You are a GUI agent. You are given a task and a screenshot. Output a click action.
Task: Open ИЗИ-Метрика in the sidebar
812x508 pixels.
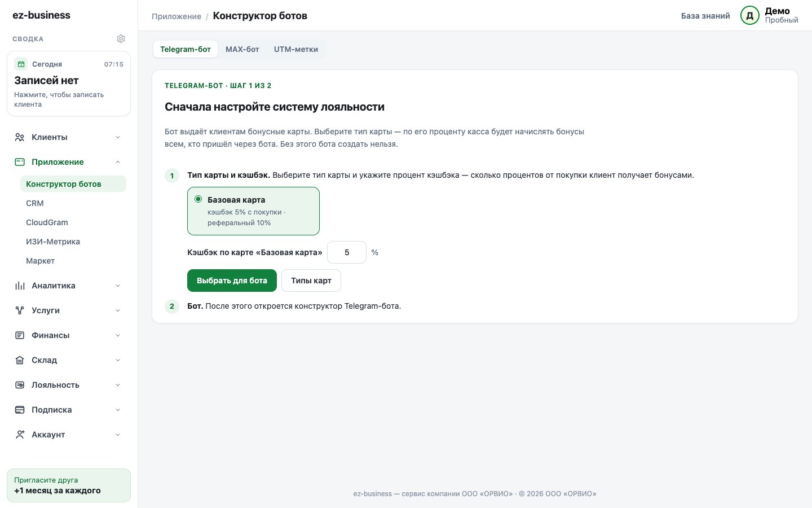(73, 242)
